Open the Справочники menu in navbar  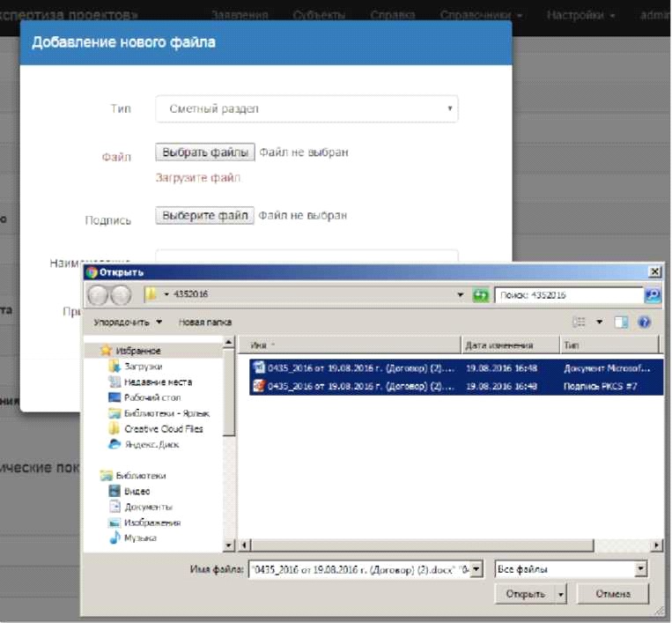point(480,15)
